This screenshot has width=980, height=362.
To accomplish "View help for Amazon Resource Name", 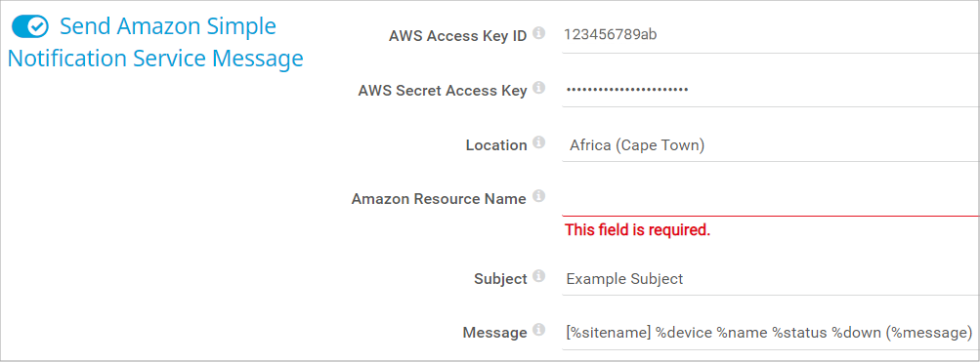I will pos(538,196).
